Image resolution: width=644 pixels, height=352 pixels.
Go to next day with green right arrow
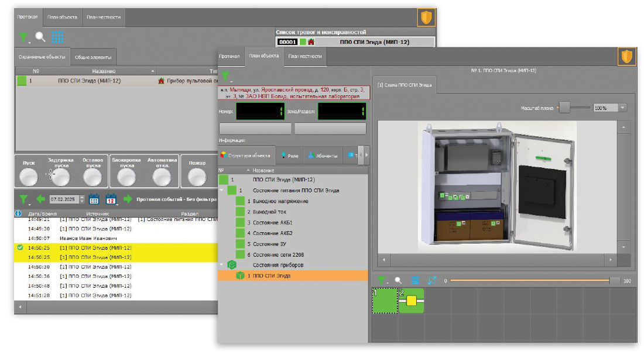click(x=128, y=199)
